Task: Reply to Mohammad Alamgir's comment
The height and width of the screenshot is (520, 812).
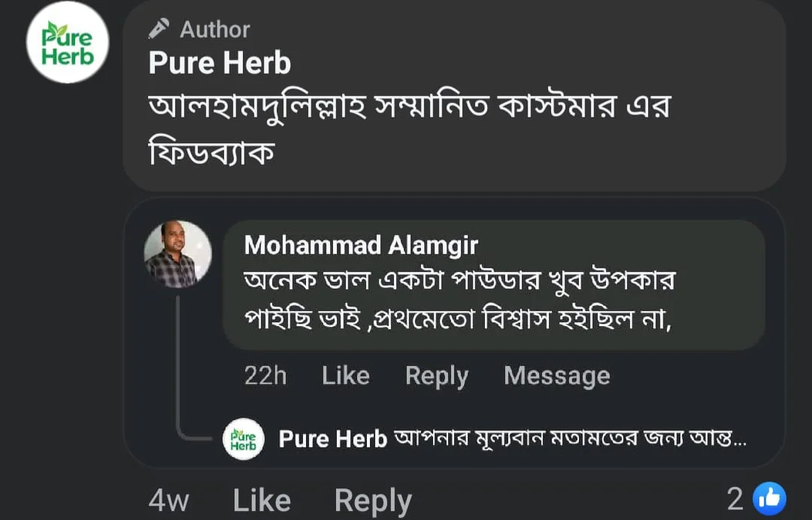Action: [x=436, y=376]
